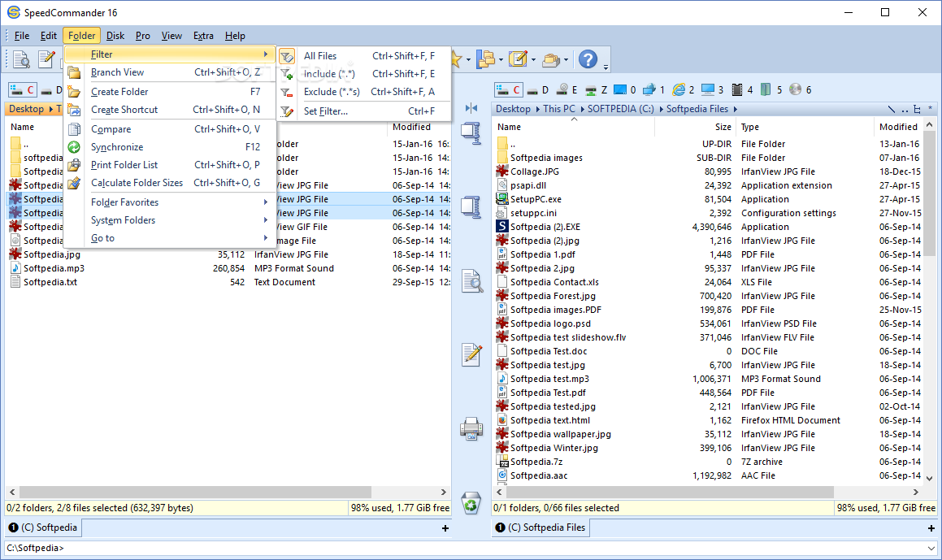This screenshot has width=942, height=560.
Task: Expand System Folders submenu
Action: [x=266, y=220]
